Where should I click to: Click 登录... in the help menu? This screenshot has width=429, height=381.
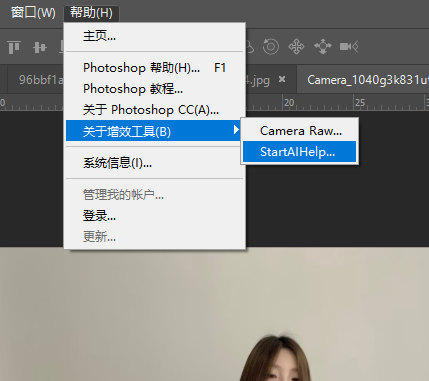(x=154, y=216)
